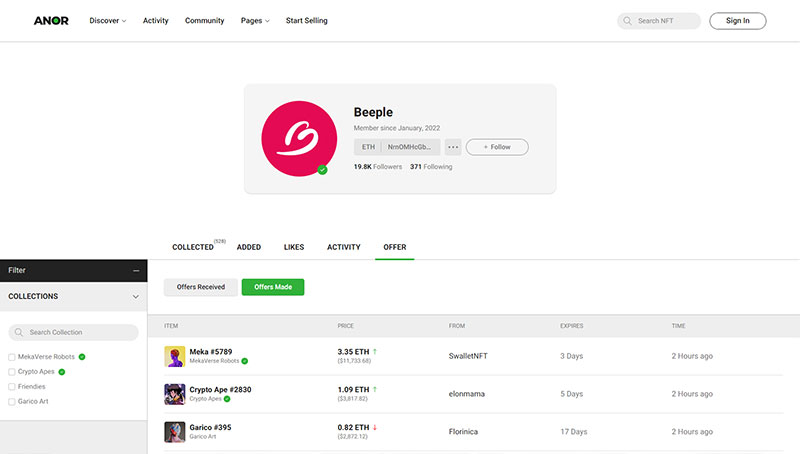Viewport: 800px width, 454px height.
Task: Select the OFFER tab
Action: pos(395,247)
